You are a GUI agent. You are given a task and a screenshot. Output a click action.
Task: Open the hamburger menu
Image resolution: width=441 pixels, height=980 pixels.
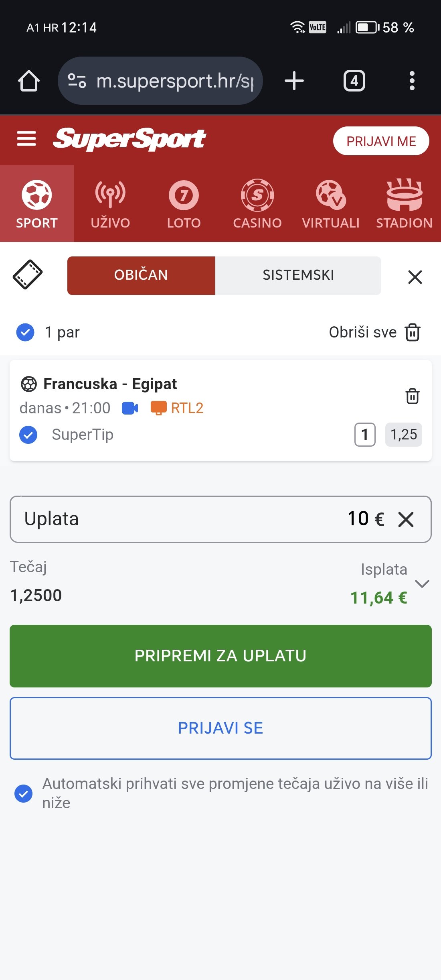coord(26,139)
